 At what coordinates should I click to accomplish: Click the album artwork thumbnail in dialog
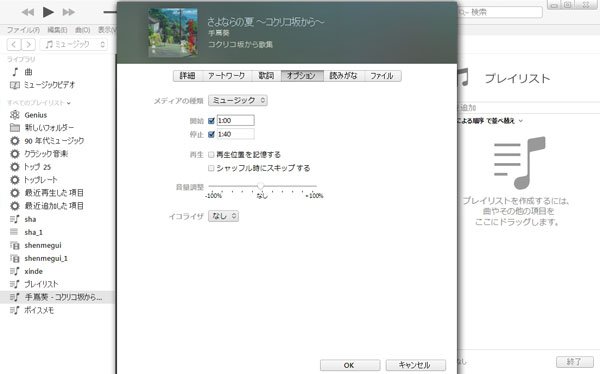click(173, 32)
